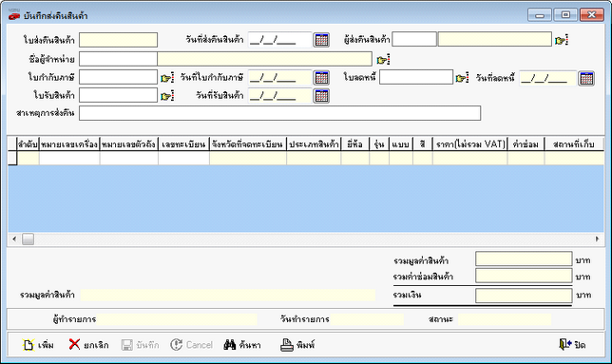
Task: Select the จังหวัดที่จดทะเบียน column header
Action: click(248, 144)
